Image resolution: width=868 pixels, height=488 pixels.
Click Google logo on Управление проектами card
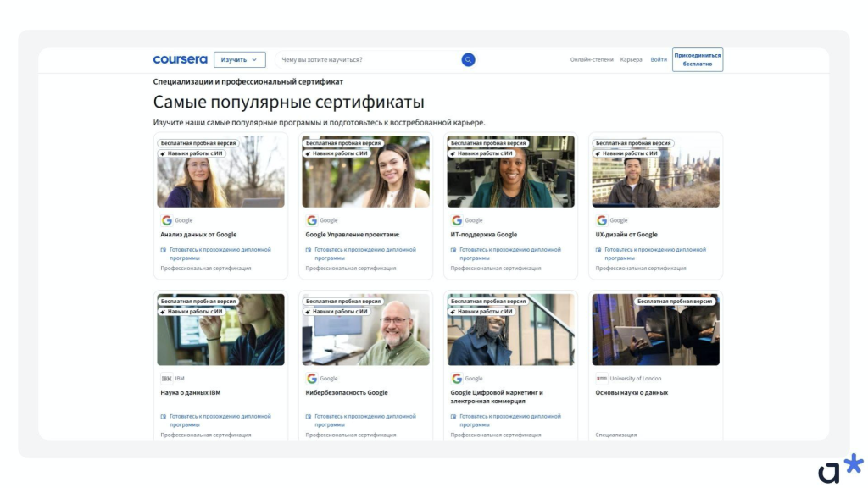coord(312,220)
